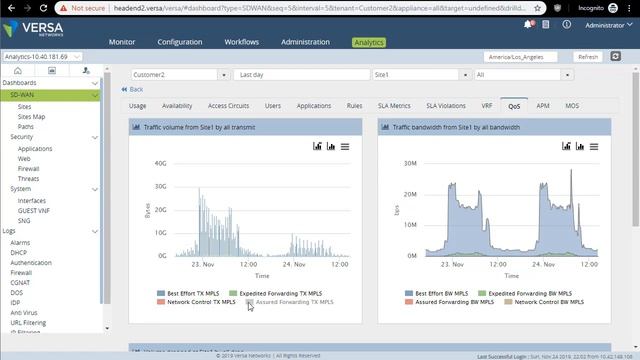Open the browser three-dot menu
The height and width of the screenshot is (360, 640).
point(629,8)
